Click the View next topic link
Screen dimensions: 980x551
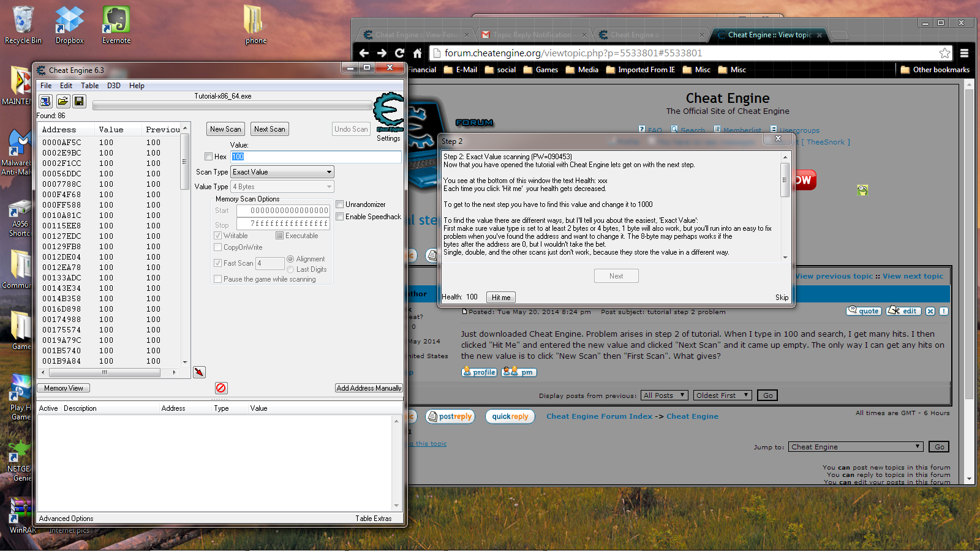point(913,276)
